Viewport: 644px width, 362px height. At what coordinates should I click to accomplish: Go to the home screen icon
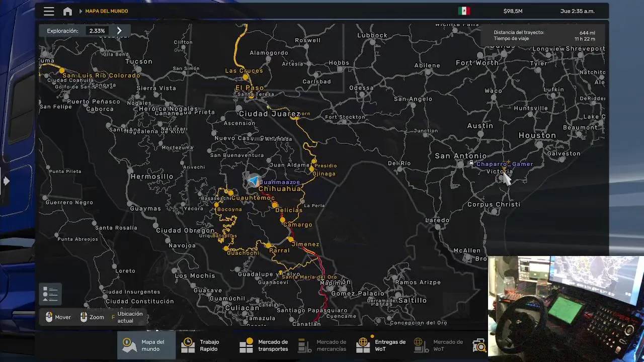(67, 11)
